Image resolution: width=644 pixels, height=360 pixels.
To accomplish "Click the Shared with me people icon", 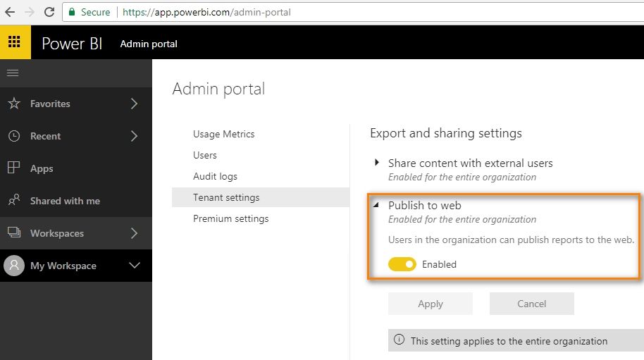I will point(14,200).
